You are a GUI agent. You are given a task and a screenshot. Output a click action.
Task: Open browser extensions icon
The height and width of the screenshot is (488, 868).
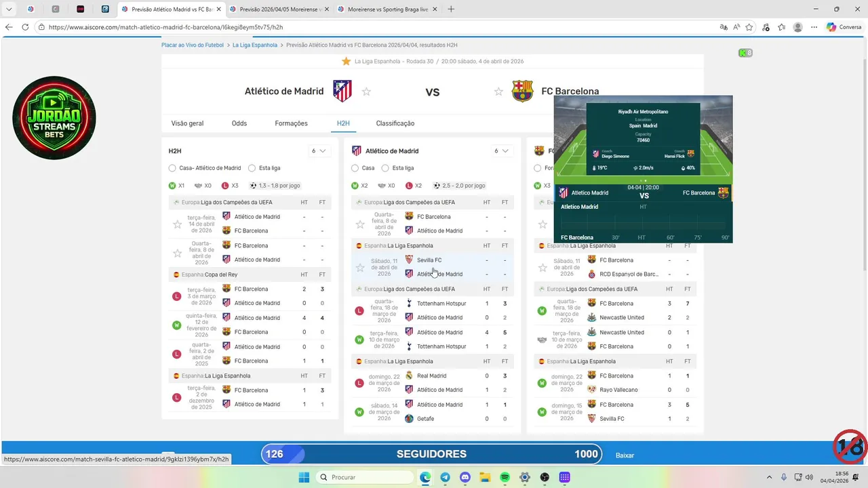click(766, 27)
